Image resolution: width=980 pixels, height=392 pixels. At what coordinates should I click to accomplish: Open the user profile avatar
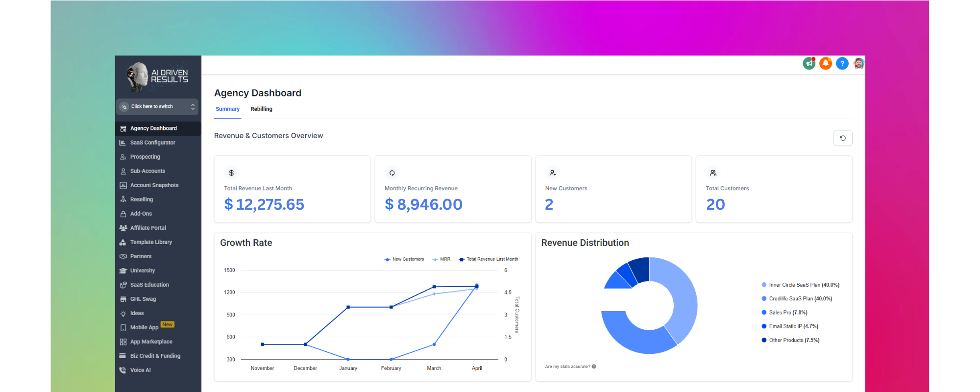point(859,63)
